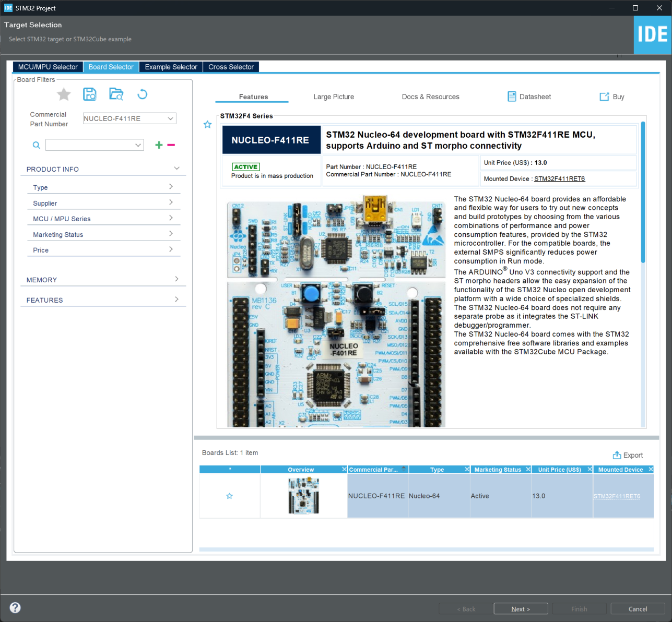Load a saved filter from file

[x=116, y=94]
